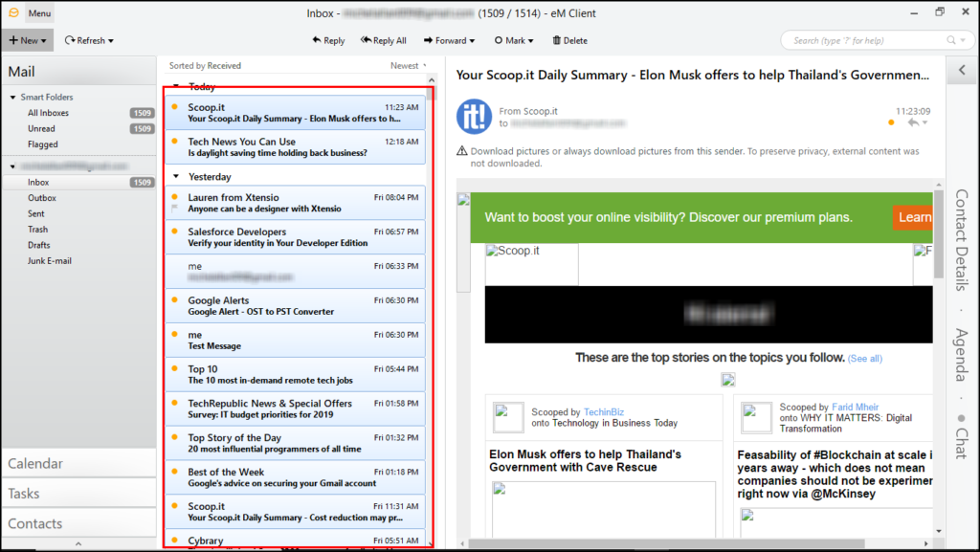Switch to the Calendar section

35,463
